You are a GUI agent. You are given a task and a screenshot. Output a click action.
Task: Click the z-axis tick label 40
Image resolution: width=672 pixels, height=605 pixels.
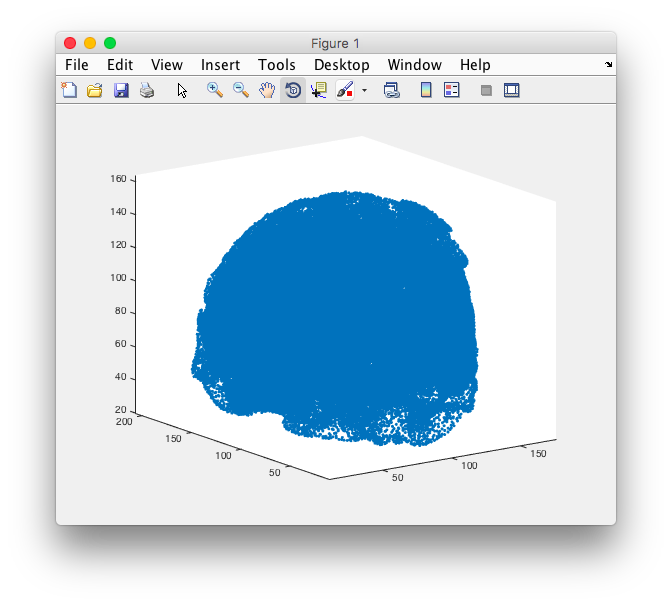[120, 377]
